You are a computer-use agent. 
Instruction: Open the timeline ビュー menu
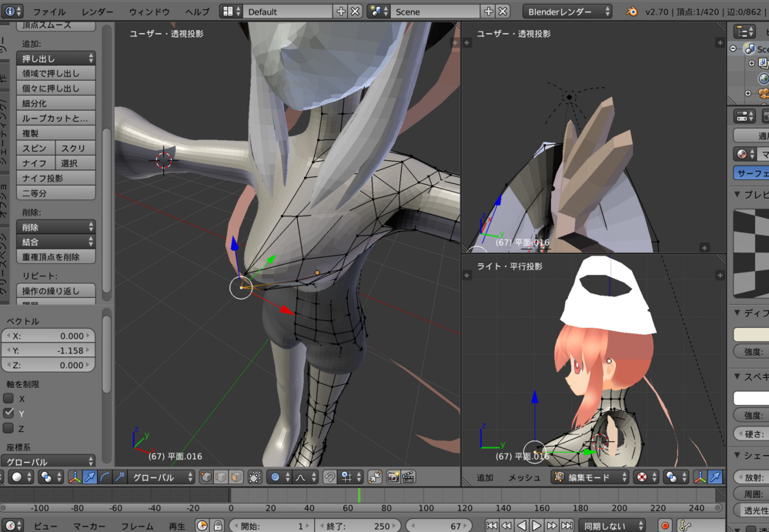pyautogui.click(x=45, y=526)
